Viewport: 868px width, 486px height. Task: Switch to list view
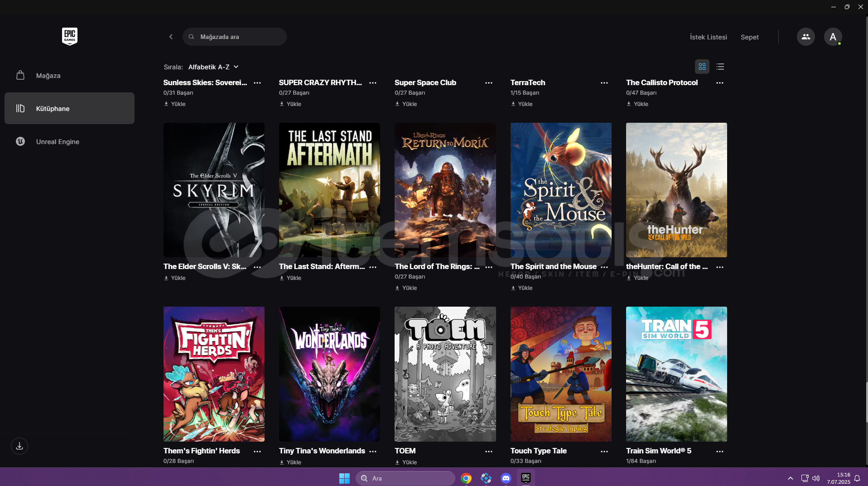[720, 67]
